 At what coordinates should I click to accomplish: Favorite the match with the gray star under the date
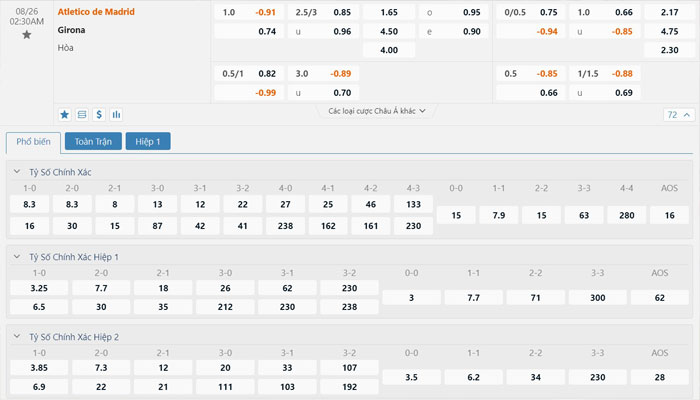pos(27,34)
